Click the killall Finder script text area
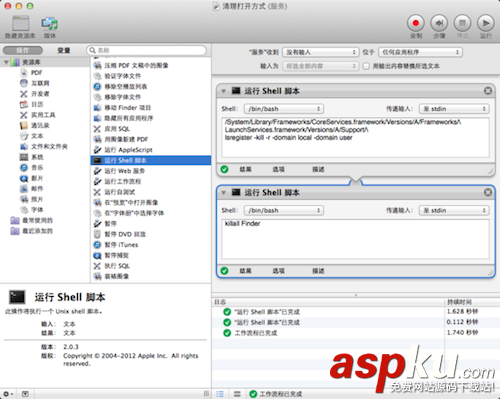 coord(355,239)
